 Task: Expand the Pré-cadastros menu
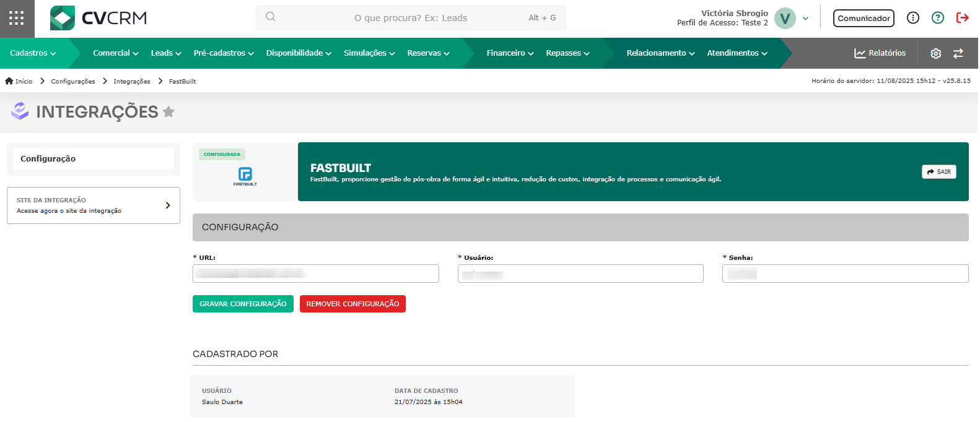tap(224, 53)
